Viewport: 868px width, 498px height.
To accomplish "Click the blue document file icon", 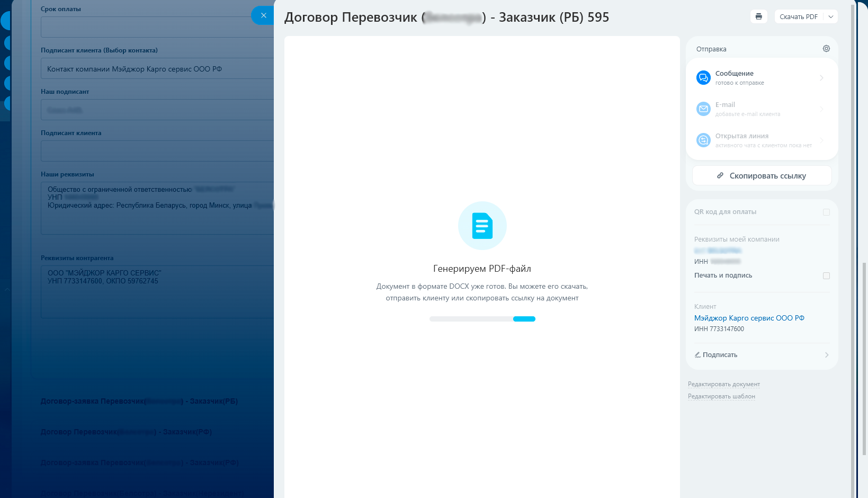I will (482, 226).
